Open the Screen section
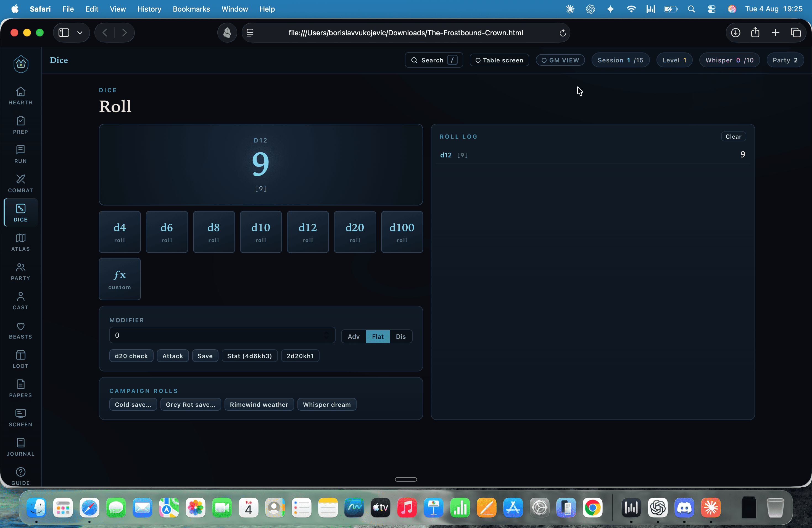The image size is (812, 528). point(20,418)
